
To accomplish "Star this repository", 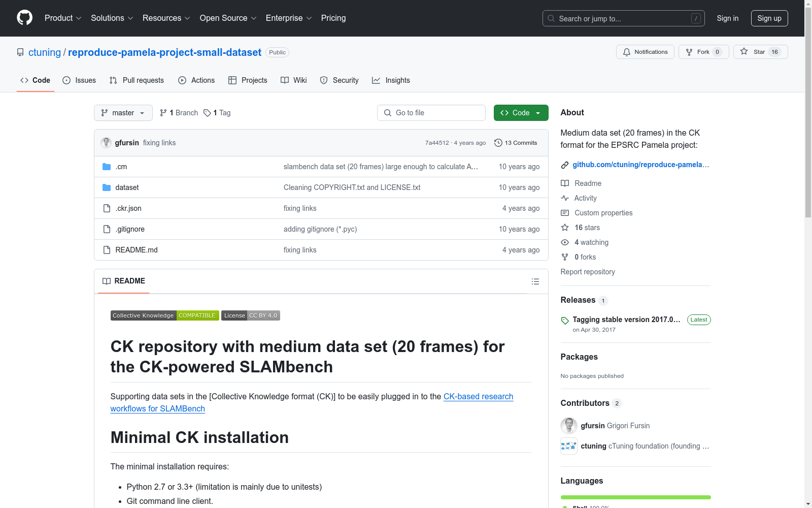I will point(760,52).
